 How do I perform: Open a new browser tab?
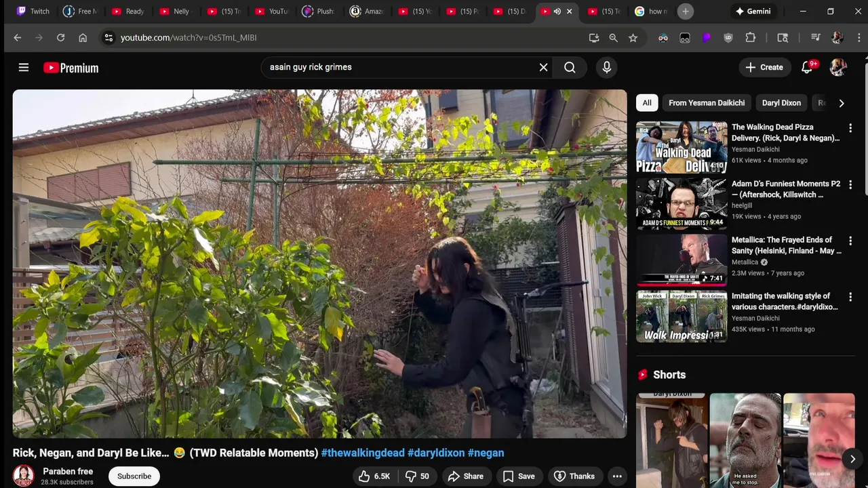(x=686, y=12)
